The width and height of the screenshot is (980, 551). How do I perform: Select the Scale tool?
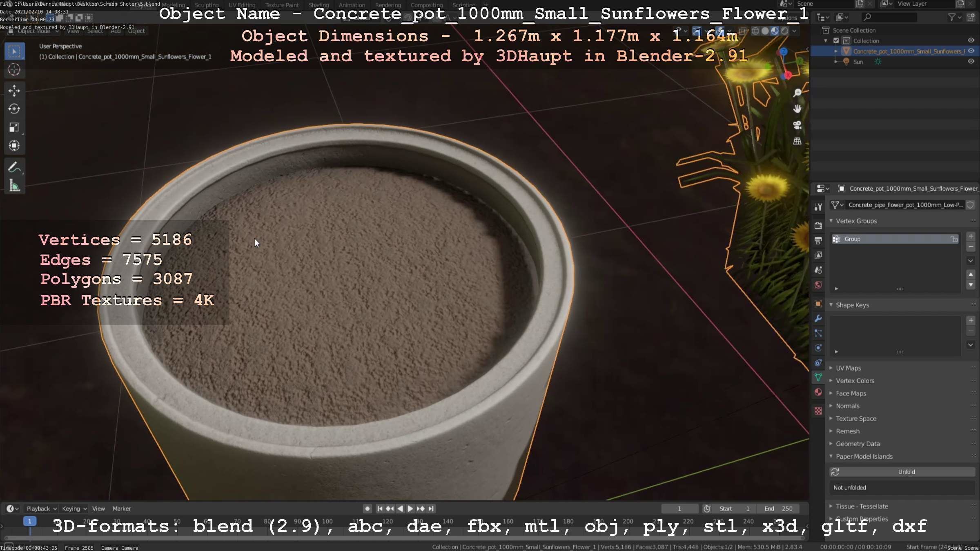14,127
